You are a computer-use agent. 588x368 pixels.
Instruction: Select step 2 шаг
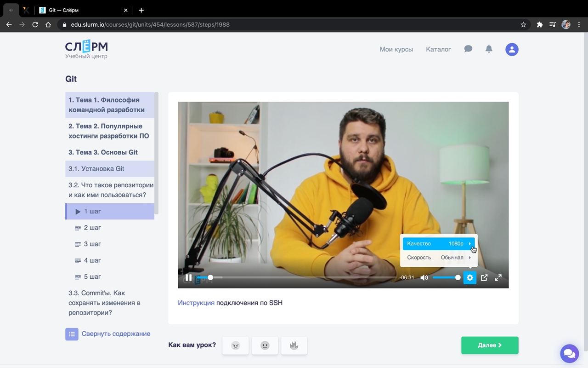[x=110, y=228]
